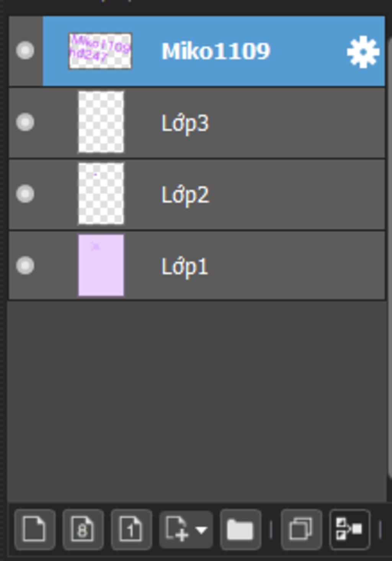392x561 pixels.
Task: Hide the Lớp3 layer
Action: click(x=25, y=122)
